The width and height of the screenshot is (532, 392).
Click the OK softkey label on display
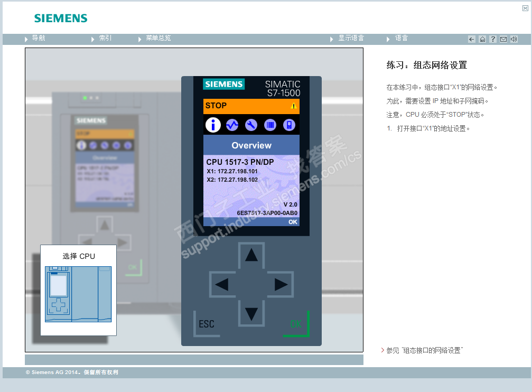(293, 222)
